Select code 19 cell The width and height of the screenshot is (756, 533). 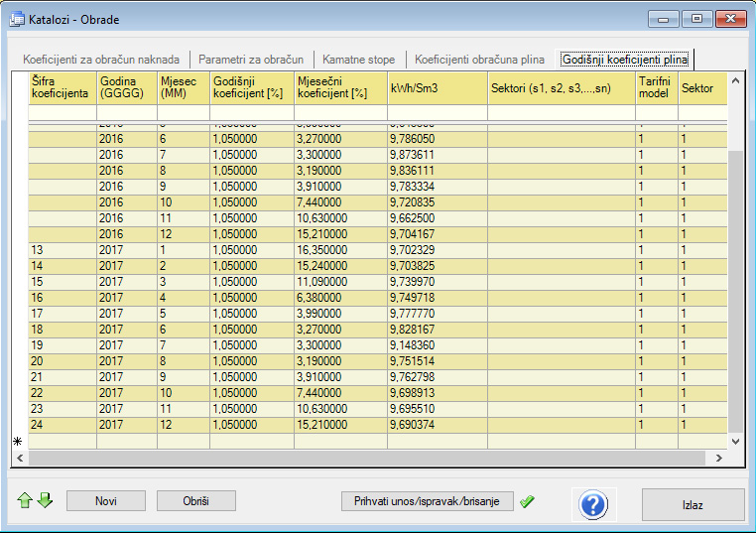point(63,345)
